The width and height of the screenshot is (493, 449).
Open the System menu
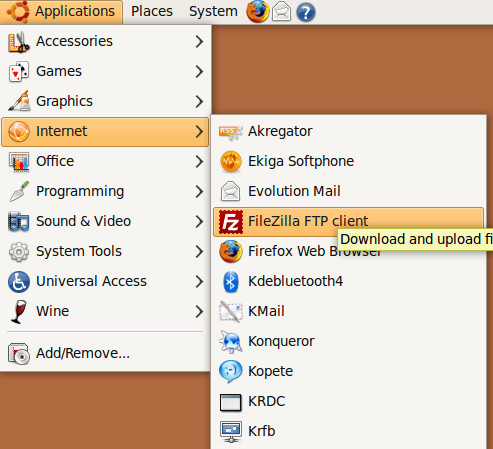213,12
